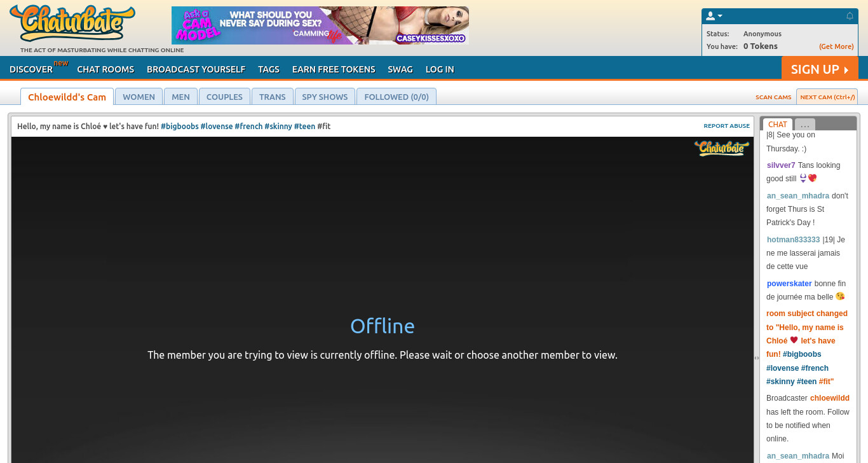Click the Scan Cams link
The image size is (868, 463).
click(773, 97)
